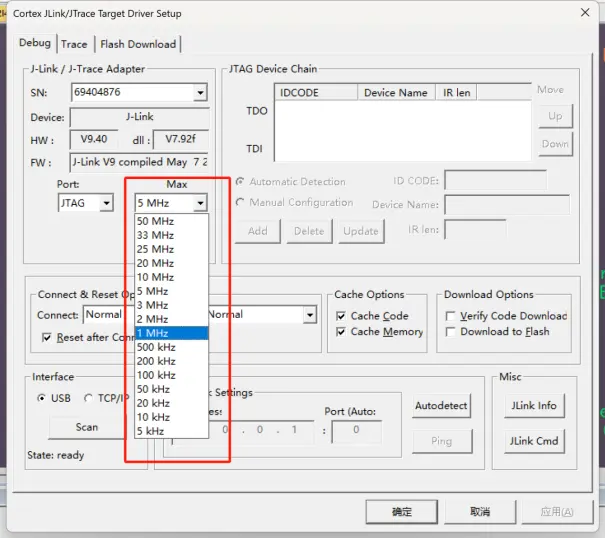Select 10 kHz speed entry
Viewport: 606px width, 539px height.
click(x=171, y=417)
